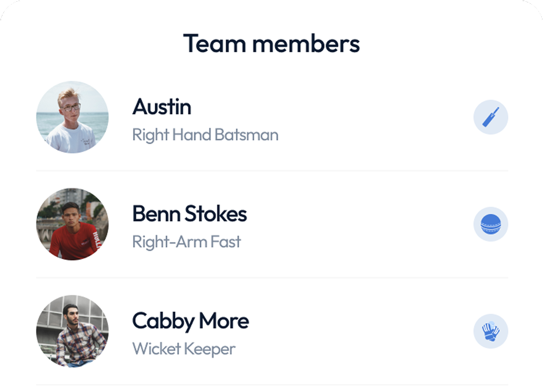Choose the red shirt player avatar
This screenshot has width=543, height=392.
[72, 224]
